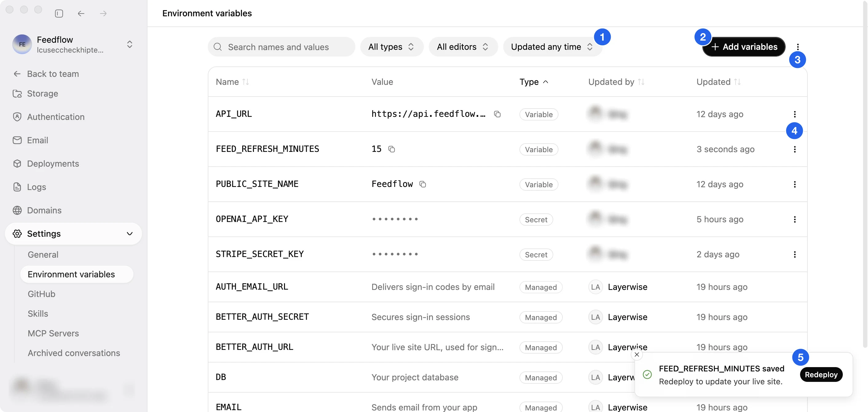Open row menu for API_URL
Screen dimensions: 868x412
[795, 114]
